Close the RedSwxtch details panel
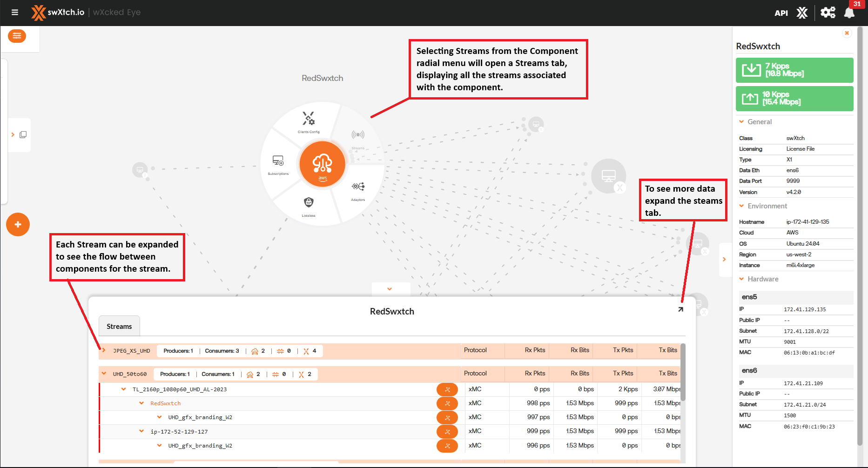The width and height of the screenshot is (868, 468). click(x=847, y=33)
